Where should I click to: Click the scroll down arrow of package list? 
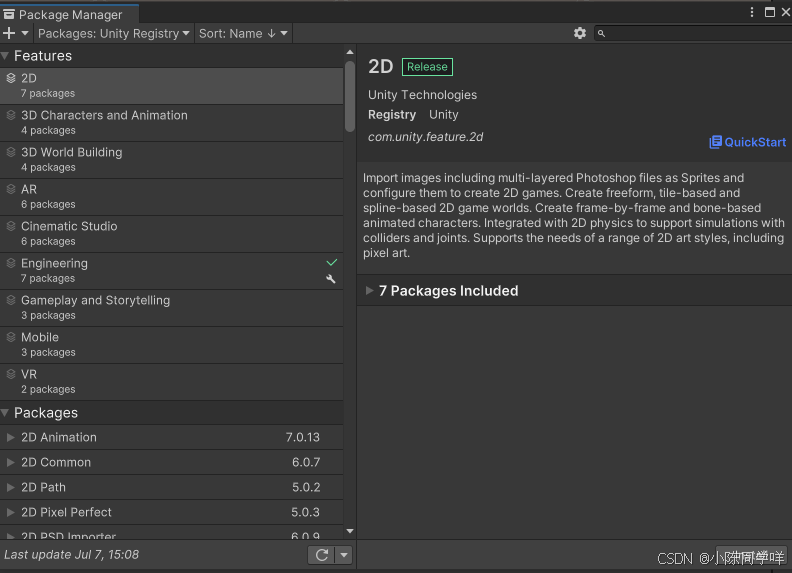[350, 531]
